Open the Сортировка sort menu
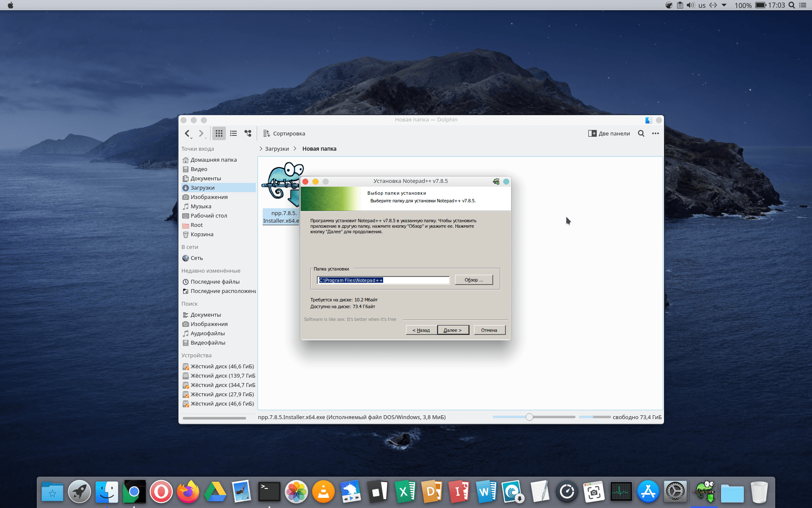 tap(284, 133)
